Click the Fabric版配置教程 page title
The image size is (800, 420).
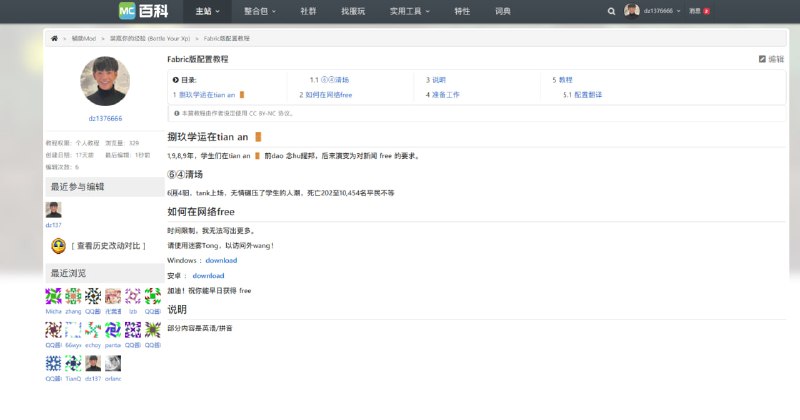(x=198, y=59)
